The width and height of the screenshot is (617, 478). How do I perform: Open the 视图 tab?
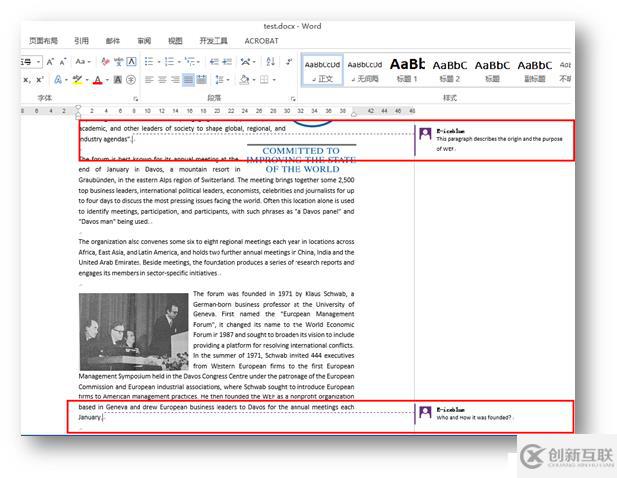pyautogui.click(x=175, y=41)
